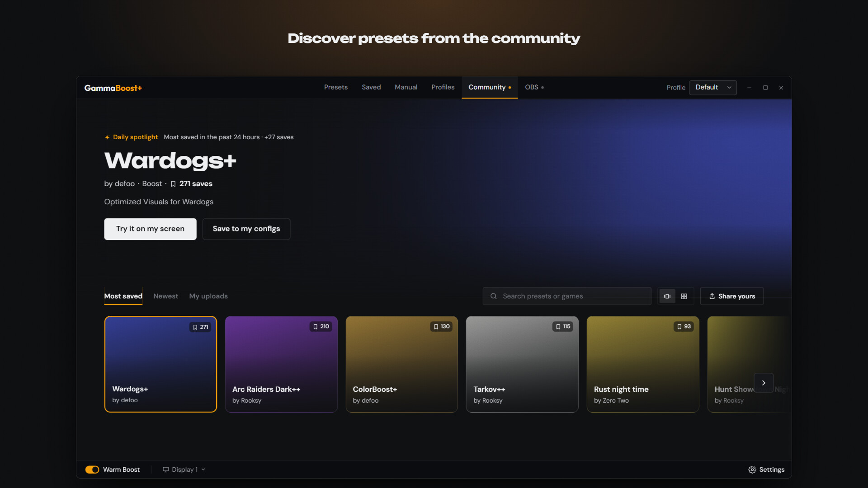Open the OBS tab
The image size is (868, 488).
tap(534, 87)
